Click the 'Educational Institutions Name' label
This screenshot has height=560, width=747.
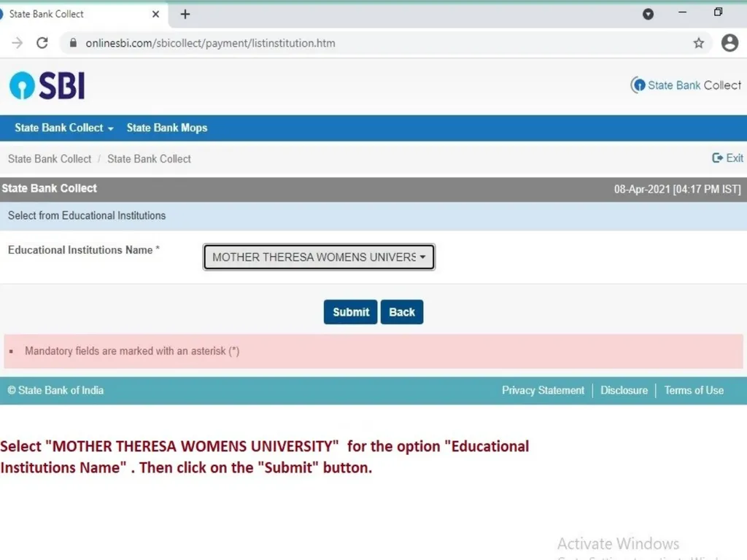click(x=84, y=250)
